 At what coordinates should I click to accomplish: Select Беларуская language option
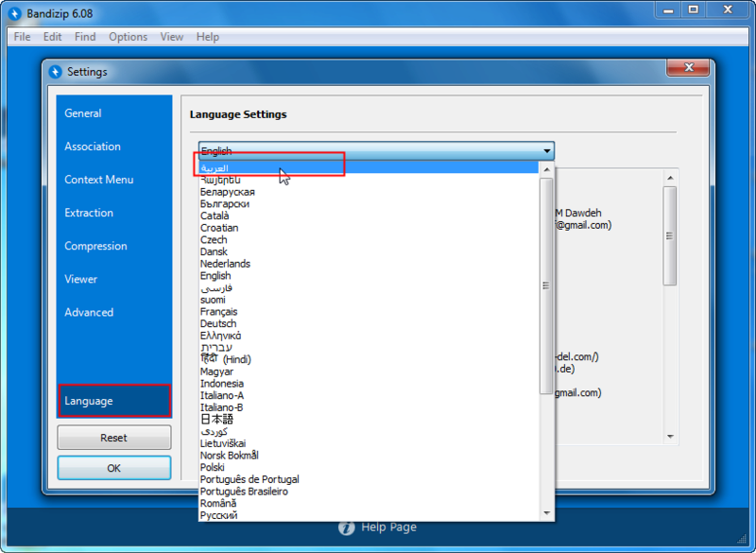click(x=369, y=192)
